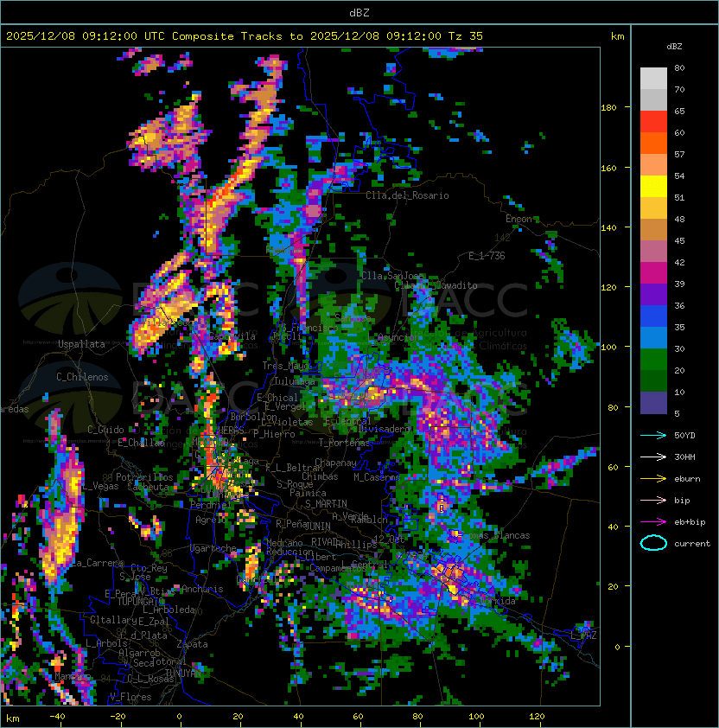This screenshot has height=728, width=719.
Task: Click the pink bip arrow in legend
Action: (x=653, y=500)
